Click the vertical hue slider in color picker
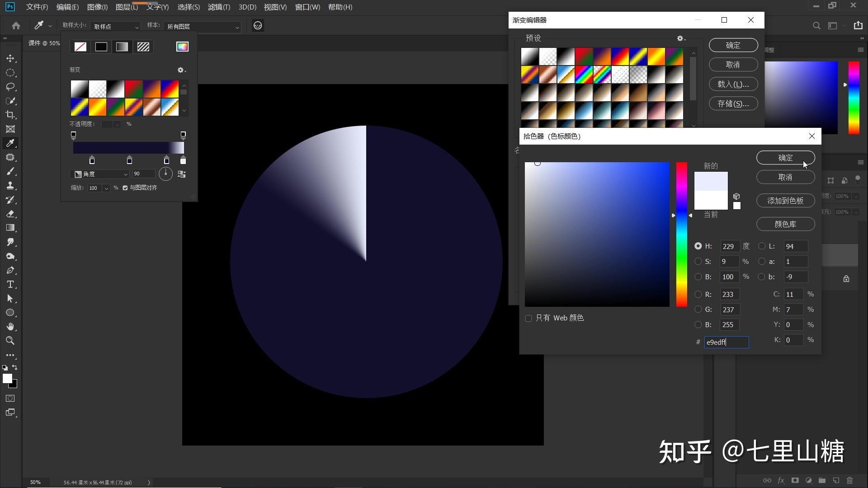Viewport: 868px width, 488px height. (x=682, y=235)
